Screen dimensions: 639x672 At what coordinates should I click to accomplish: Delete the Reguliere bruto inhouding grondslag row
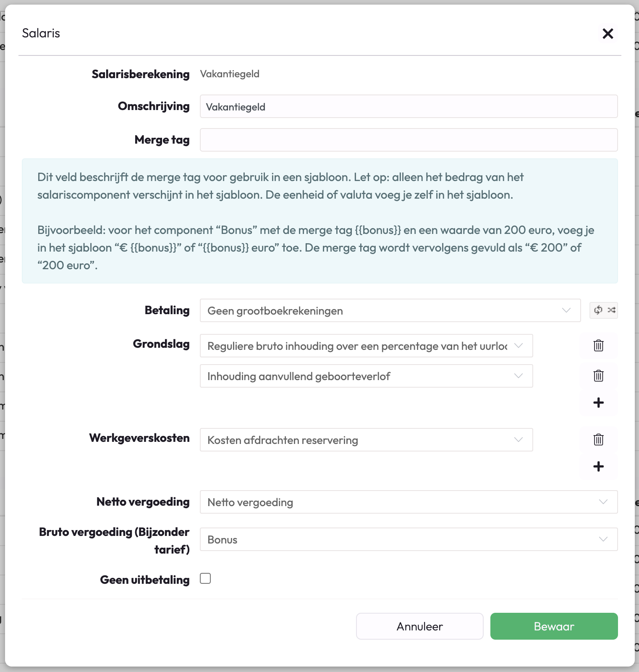(x=598, y=346)
